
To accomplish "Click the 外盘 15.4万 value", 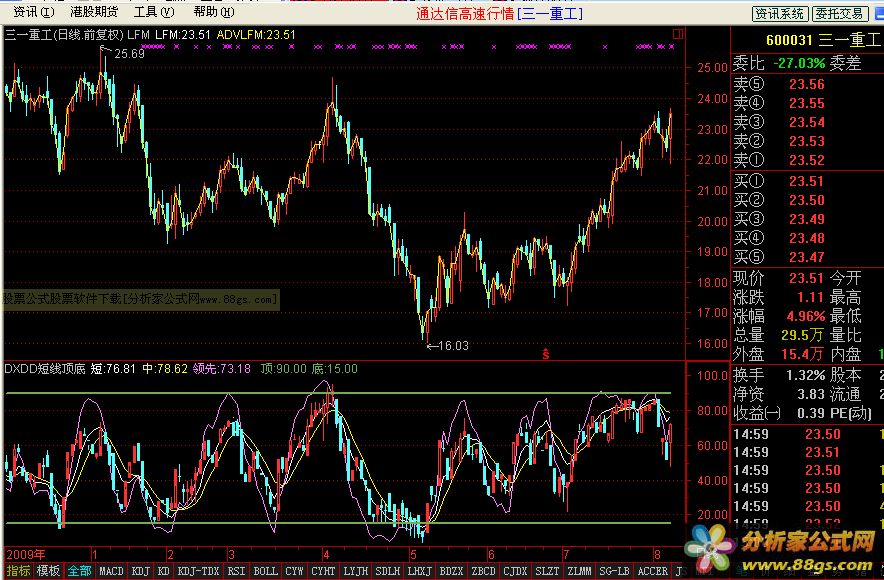I will [803, 355].
